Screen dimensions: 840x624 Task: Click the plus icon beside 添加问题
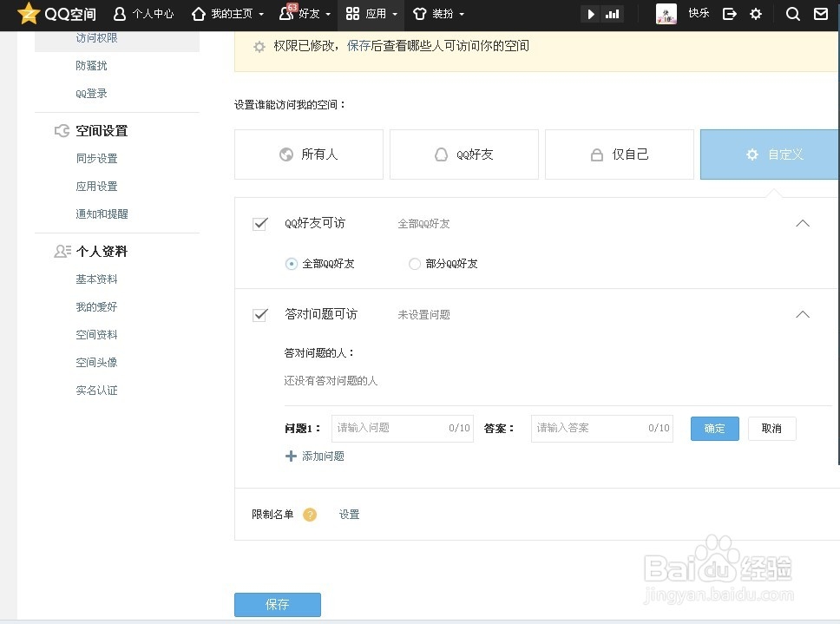tap(291, 456)
